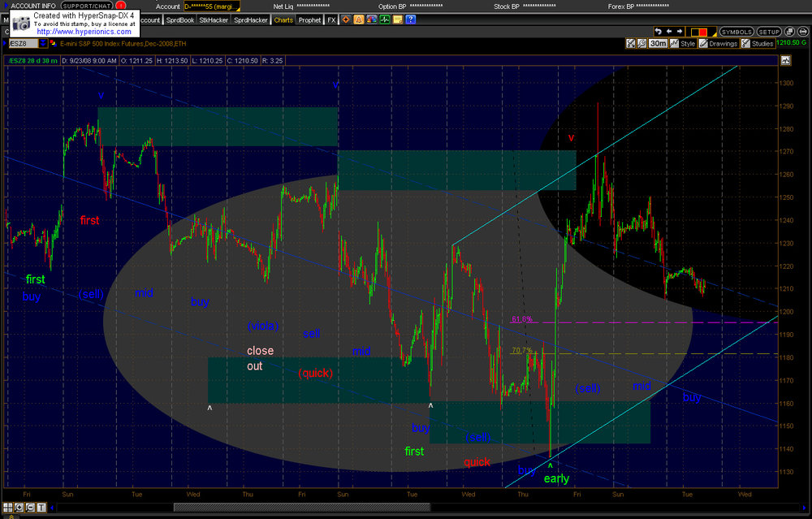This screenshot has height=519, width=812.
Task: Open the CNBC TV icon
Action: [371, 19]
